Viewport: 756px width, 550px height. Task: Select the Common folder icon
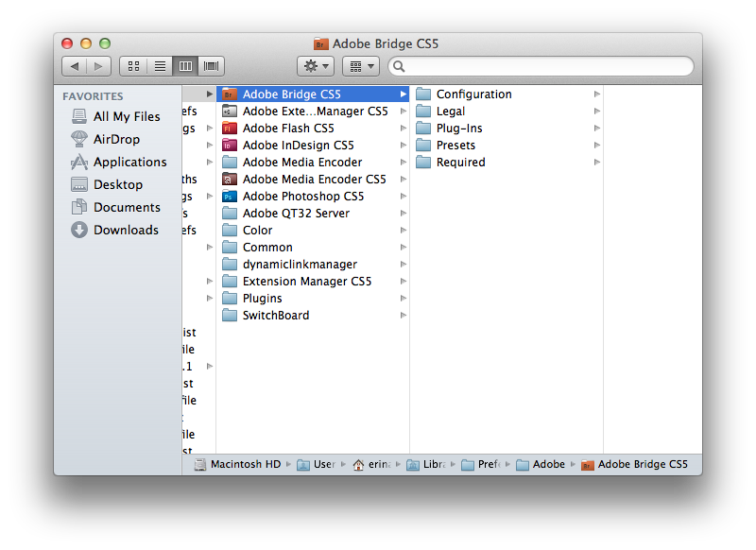(230, 248)
